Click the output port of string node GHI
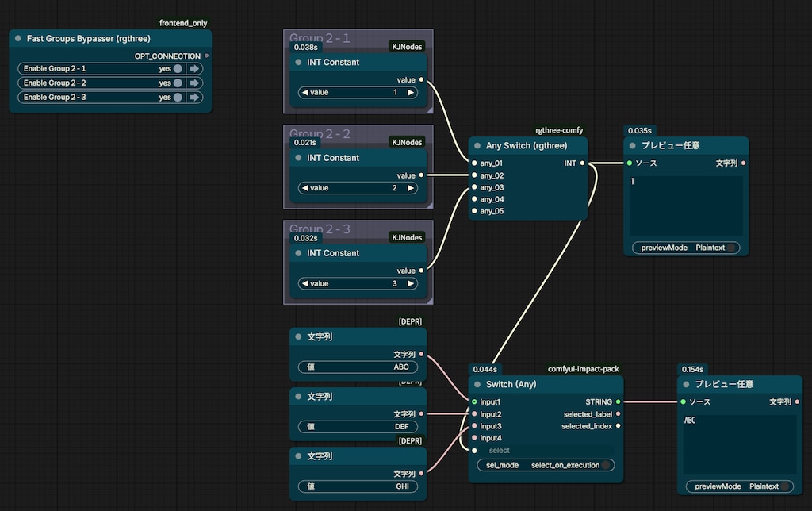Viewport: 812px width, 511px height. (421, 473)
